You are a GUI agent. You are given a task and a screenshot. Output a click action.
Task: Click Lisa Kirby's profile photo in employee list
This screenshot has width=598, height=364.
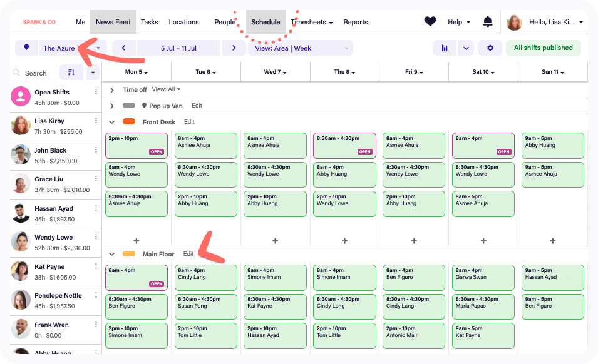21,125
